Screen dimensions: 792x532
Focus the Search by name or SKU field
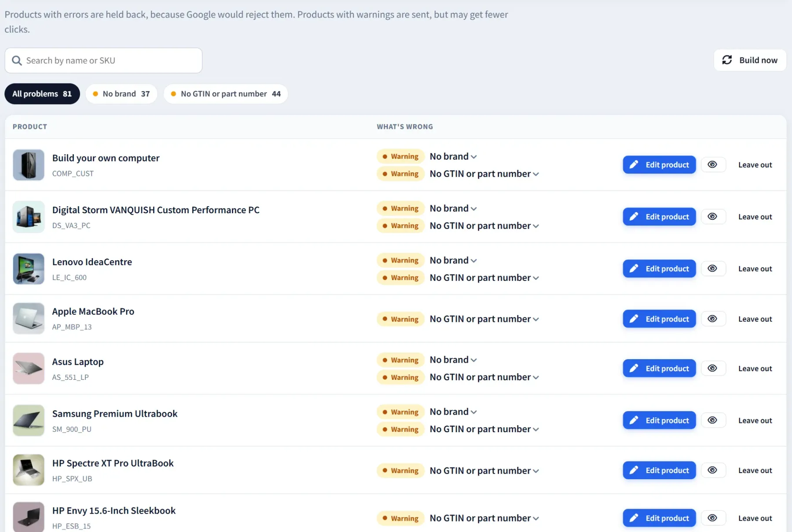pos(103,61)
